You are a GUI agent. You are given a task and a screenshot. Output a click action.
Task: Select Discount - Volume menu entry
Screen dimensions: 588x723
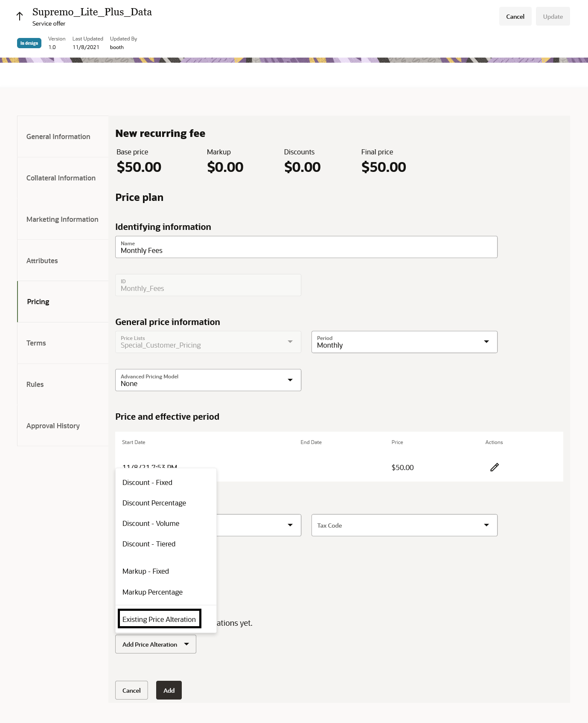coord(151,523)
